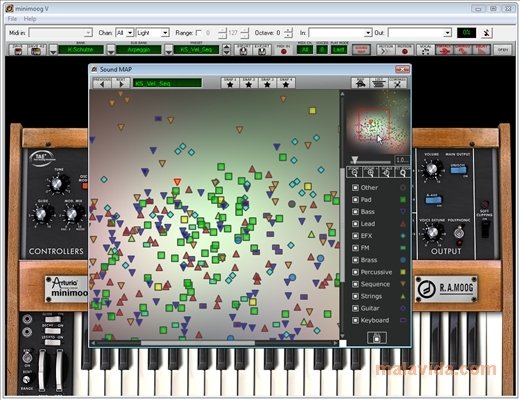Toggle the Brass type filter checkbox
The width and height of the screenshot is (520, 400).
(x=355, y=260)
